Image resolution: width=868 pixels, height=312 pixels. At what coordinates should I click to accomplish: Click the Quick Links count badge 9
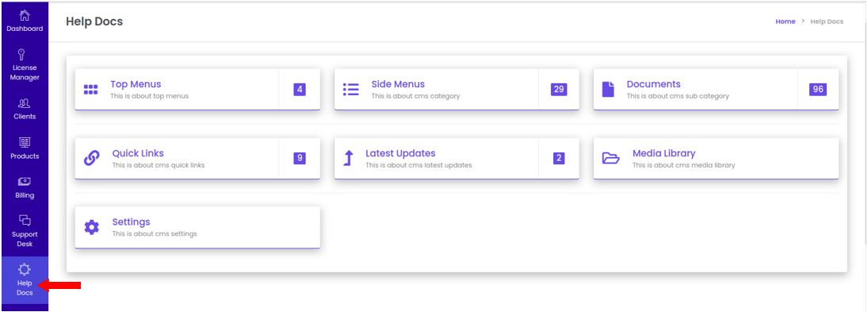300,159
